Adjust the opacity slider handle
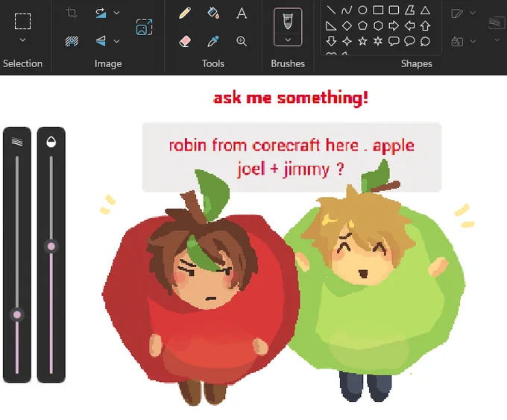This screenshot has height=420, width=507. [x=51, y=247]
